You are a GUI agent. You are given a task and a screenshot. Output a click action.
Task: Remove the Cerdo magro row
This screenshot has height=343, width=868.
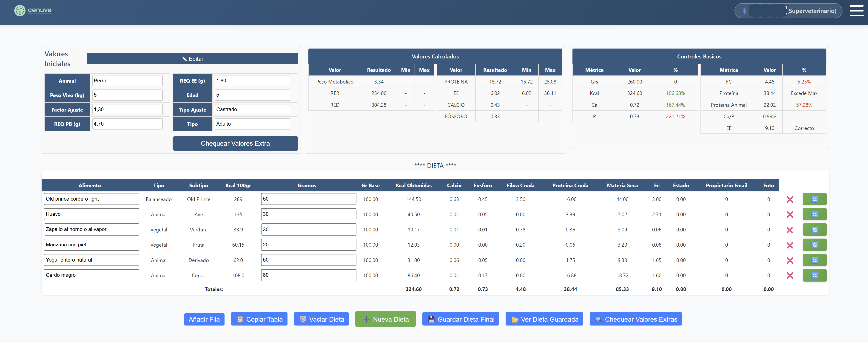789,276
